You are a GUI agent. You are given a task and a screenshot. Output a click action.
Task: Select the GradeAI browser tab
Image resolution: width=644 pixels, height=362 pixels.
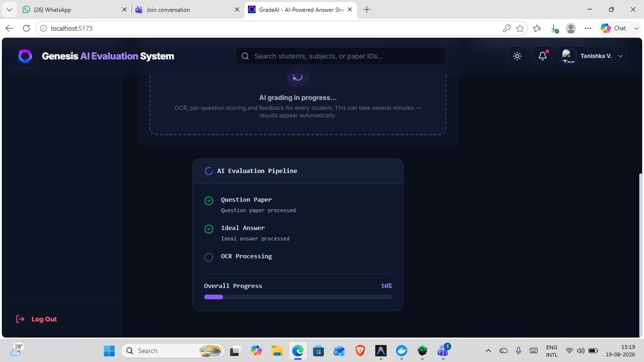[300, 9]
